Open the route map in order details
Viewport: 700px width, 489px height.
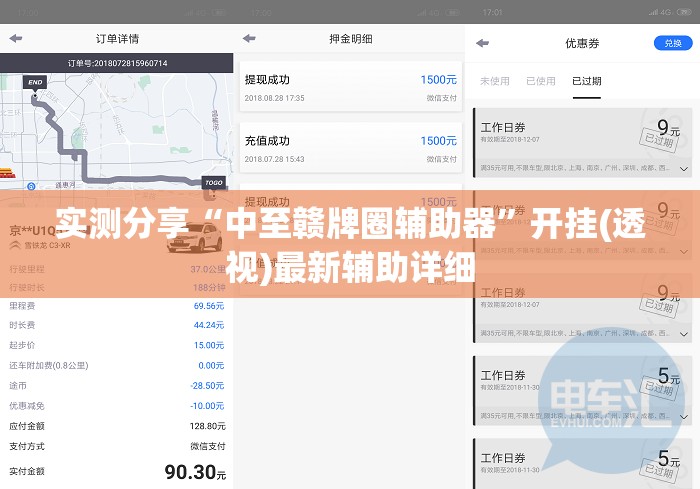click(x=117, y=132)
